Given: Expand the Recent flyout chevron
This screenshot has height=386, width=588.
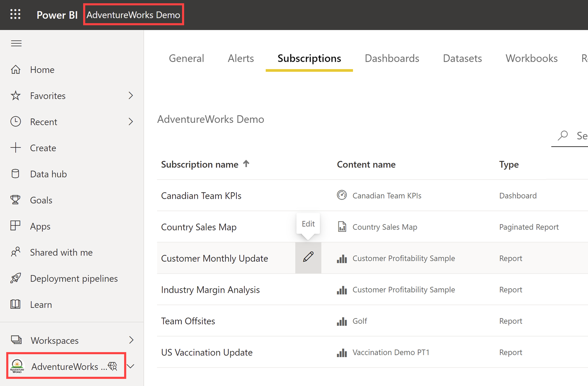Looking at the screenshot, I should (131, 122).
